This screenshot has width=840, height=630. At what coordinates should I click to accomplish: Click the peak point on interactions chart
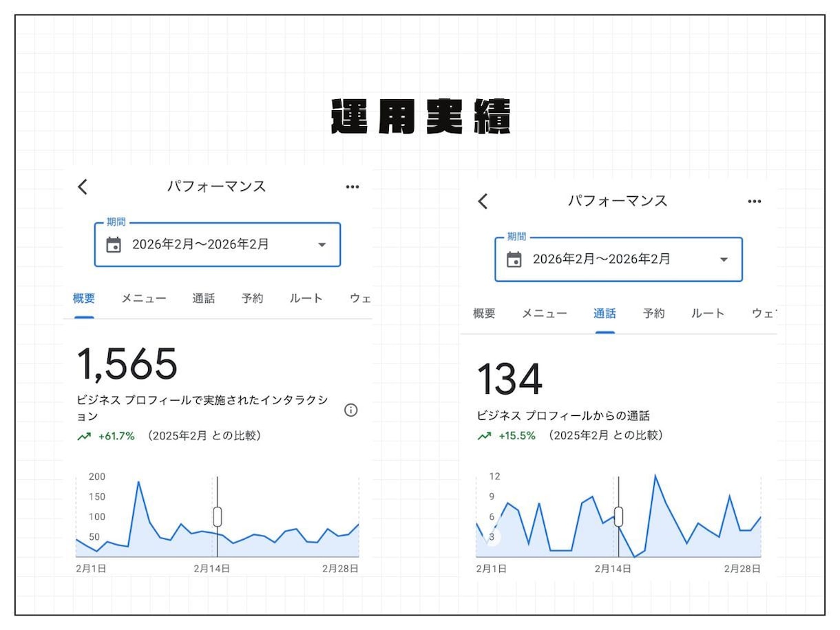[x=138, y=482]
